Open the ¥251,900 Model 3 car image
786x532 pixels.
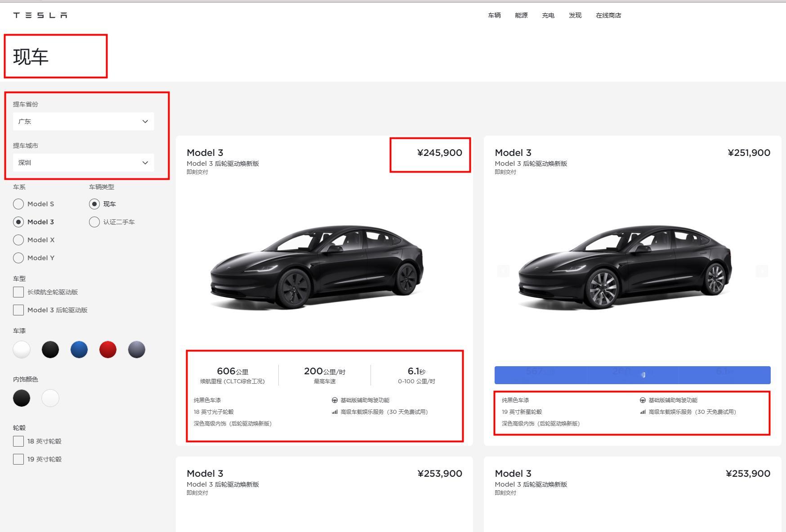[x=625, y=267]
